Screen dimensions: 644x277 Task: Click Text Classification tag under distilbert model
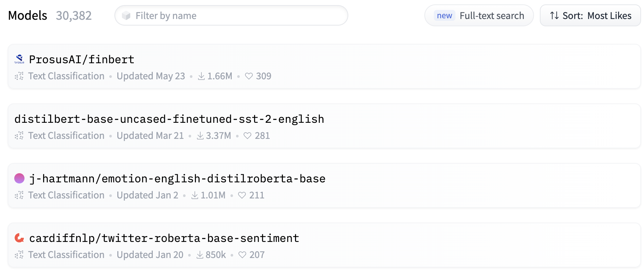pos(66,136)
